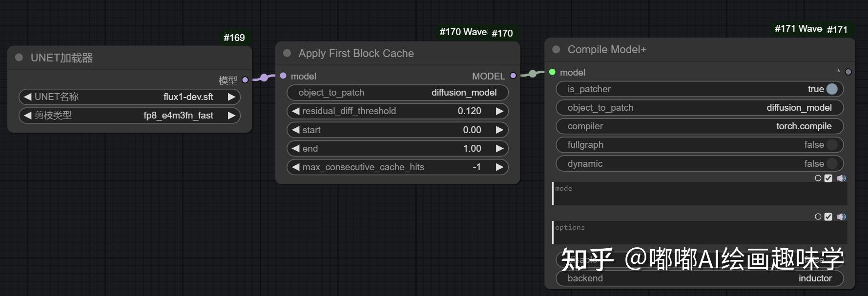Mute the mode widget with the speaker icon
Viewport: 868px width, 296px height.
tap(841, 178)
